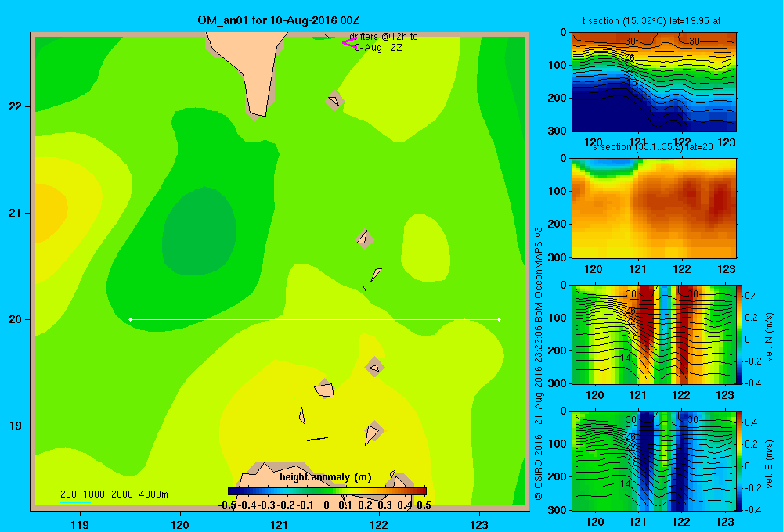Click the 'drifters @12h to' legend text
783x532 pixels.
click(384, 37)
